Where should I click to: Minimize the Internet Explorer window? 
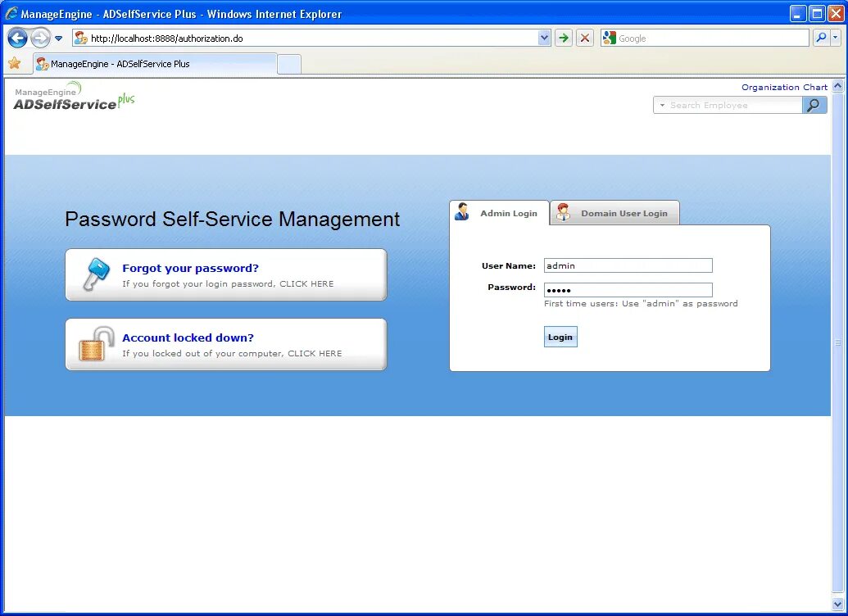click(798, 14)
